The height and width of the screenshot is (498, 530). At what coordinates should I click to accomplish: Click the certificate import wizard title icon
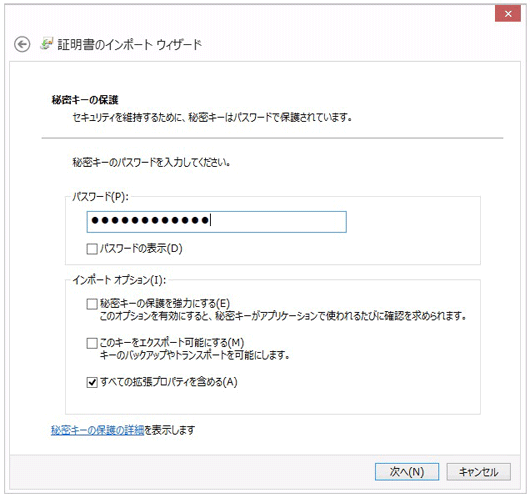pos(47,44)
